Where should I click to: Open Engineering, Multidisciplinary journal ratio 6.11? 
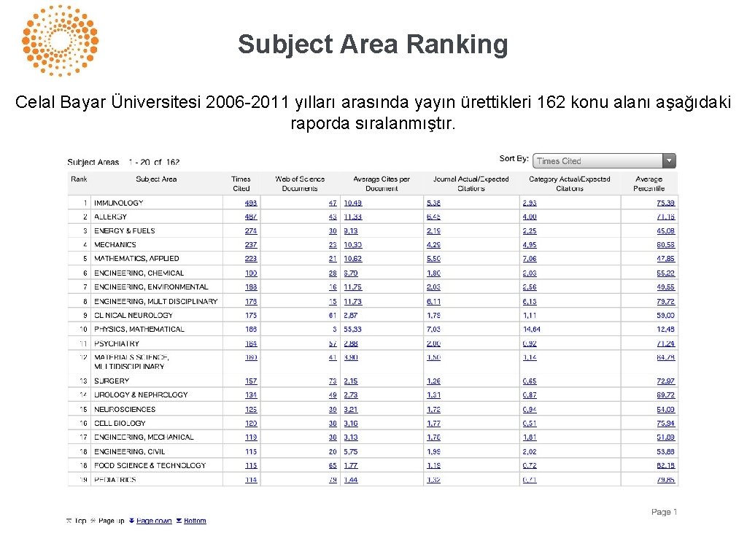tap(433, 301)
